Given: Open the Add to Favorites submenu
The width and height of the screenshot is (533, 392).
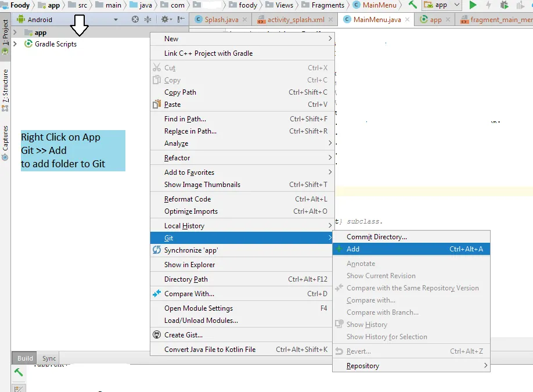Looking at the screenshot, I should pos(242,172).
